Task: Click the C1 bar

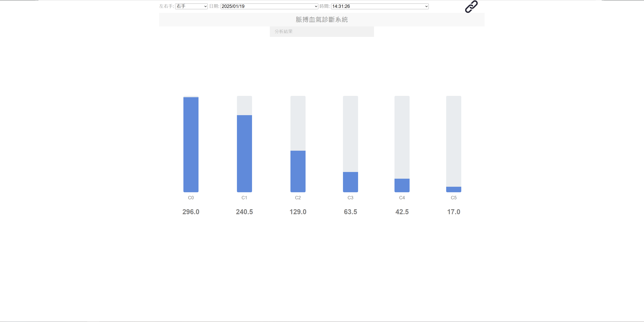Action: 244,153
